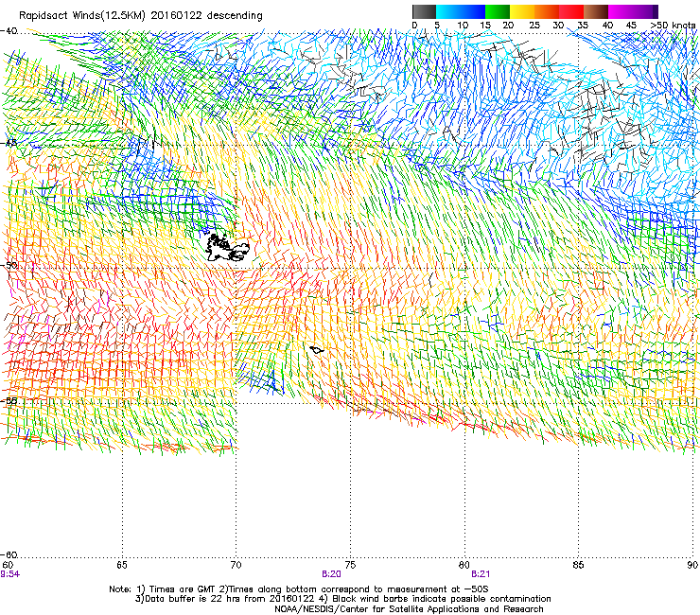700x615 pixels.
Task: Select the yellow 20-25 knots legend segment
Action: pyautogui.click(x=522, y=11)
